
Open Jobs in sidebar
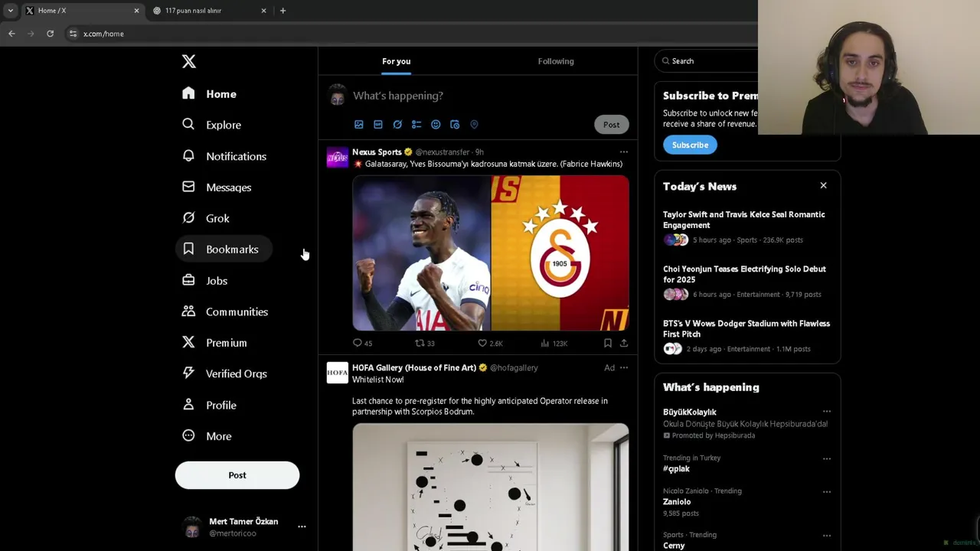tap(205, 280)
